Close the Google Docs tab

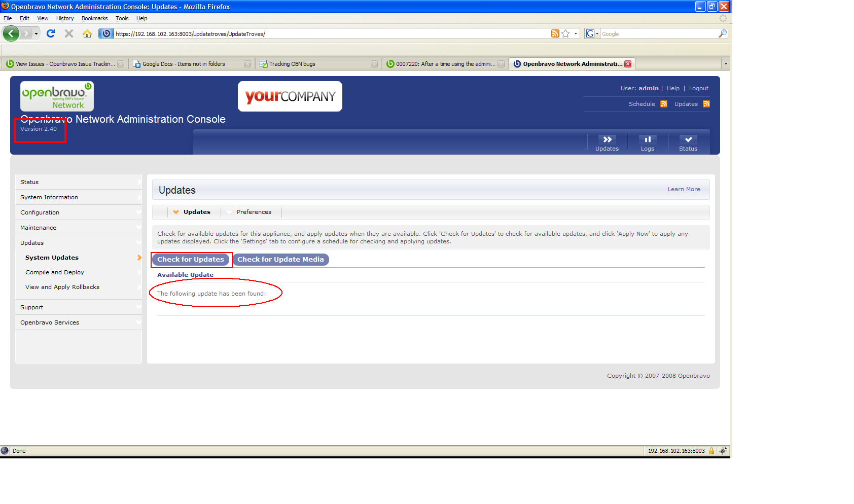tap(247, 64)
